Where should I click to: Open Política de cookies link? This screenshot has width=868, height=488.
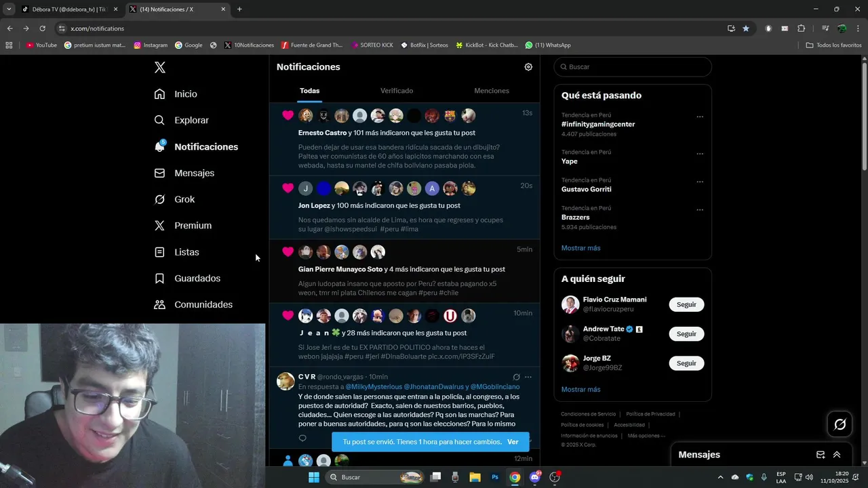(582, 425)
